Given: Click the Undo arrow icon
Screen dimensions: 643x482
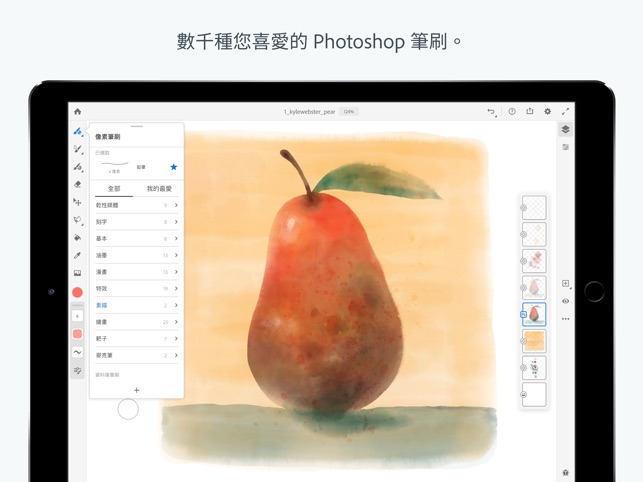Looking at the screenshot, I should 491,112.
